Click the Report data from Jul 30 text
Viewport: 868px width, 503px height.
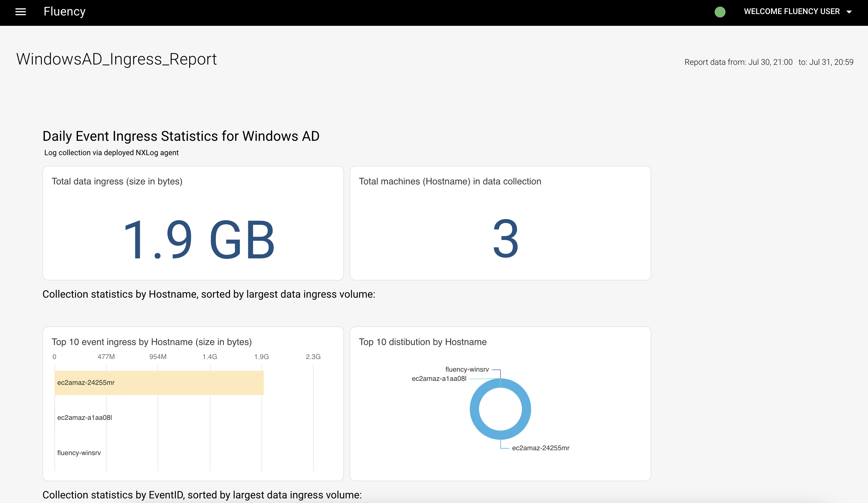pos(738,62)
